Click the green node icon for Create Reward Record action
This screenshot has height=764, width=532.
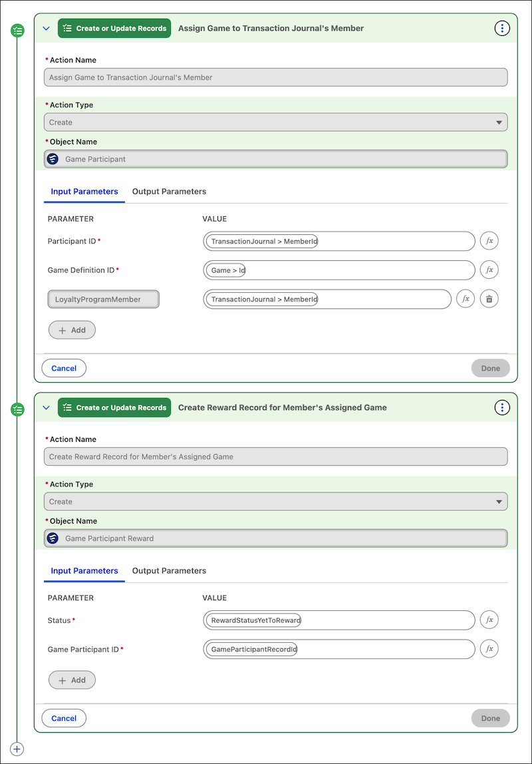tap(17, 410)
